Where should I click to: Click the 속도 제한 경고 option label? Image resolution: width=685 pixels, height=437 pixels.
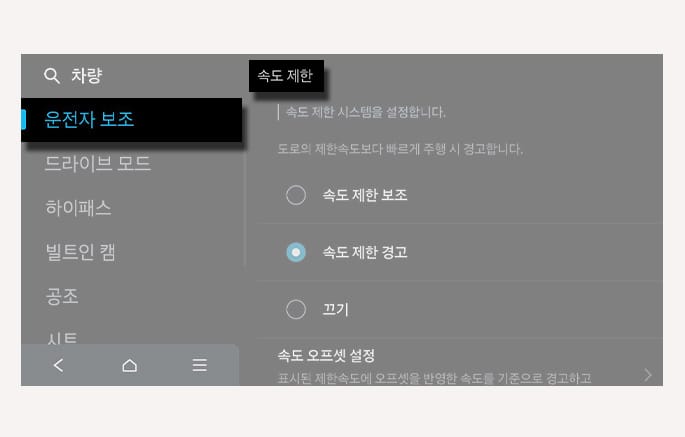365,252
